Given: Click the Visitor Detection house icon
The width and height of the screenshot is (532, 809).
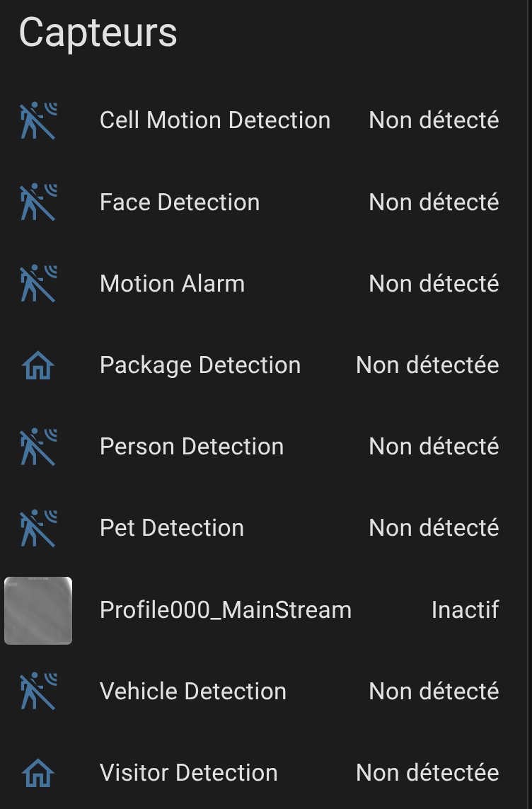Looking at the screenshot, I should coord(38,773).
